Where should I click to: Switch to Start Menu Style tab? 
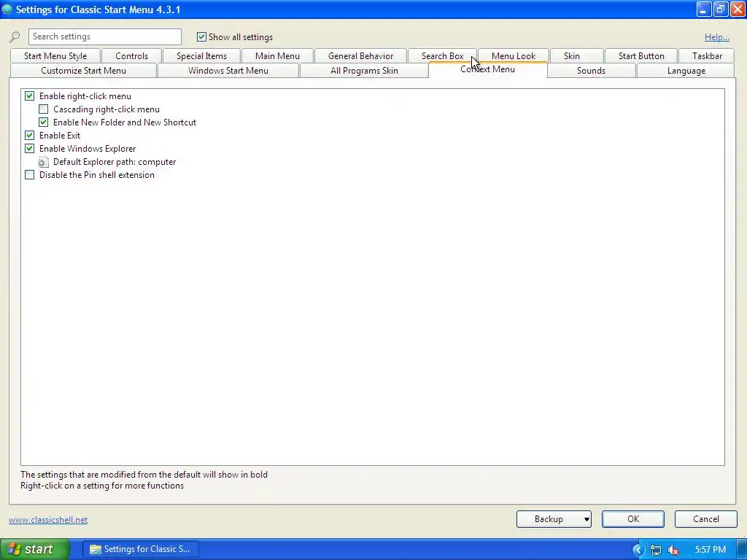(55, 55)
